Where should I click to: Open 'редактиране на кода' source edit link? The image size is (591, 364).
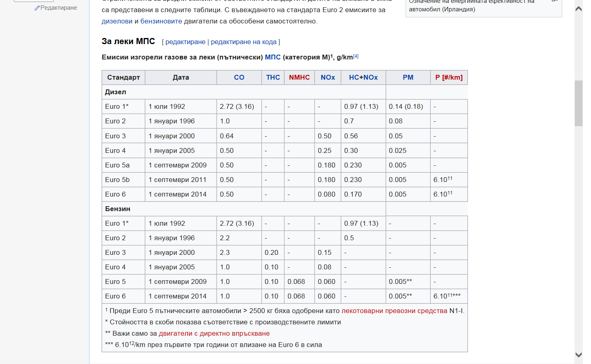click(244, 42)
